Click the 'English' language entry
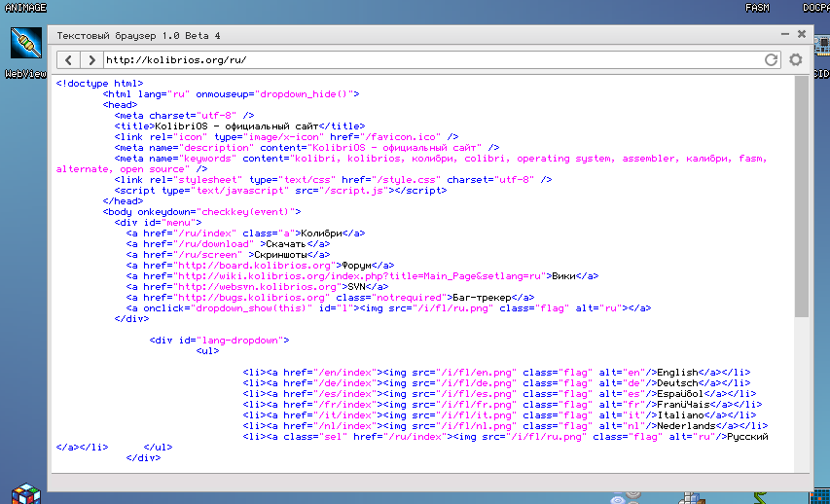Viewport: 830px width, 504px height. click(x=677, y=373)
